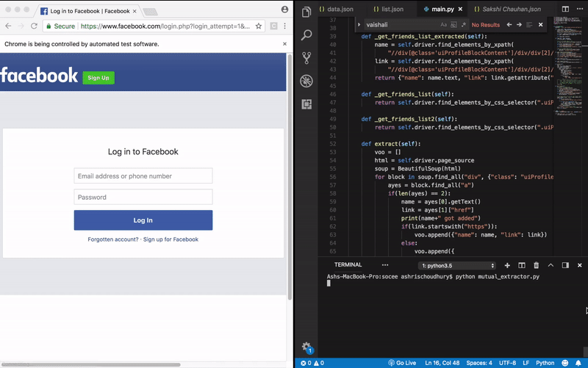Viewport: 588px width, 368px height.
Task: Focus the find input containing vaishali
Action: [401, 25]
